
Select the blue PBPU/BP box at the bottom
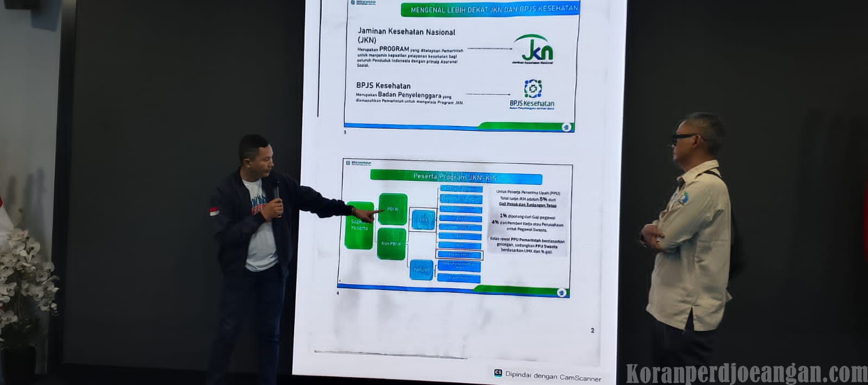click(x=422, y=269)
